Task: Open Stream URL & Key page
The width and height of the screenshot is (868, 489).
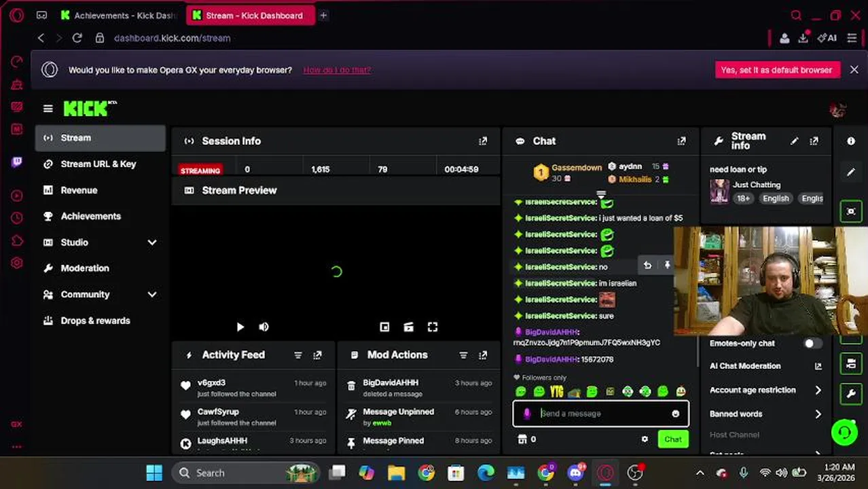Action: 101,164
